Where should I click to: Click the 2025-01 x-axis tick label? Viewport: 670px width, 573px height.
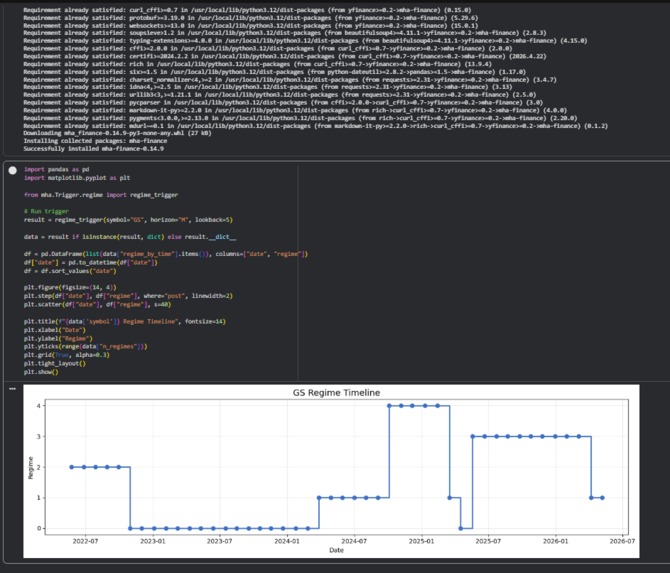421,541
